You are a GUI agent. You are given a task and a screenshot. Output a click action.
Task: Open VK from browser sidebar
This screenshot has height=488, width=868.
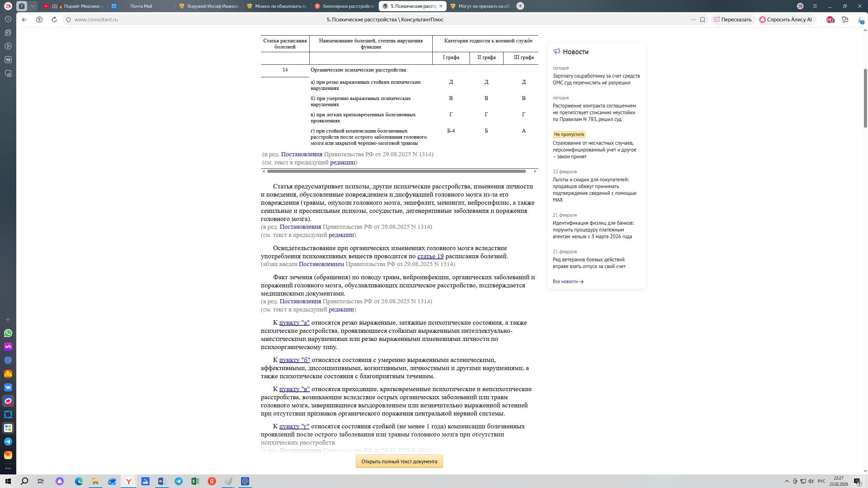[x=8, y=387]
